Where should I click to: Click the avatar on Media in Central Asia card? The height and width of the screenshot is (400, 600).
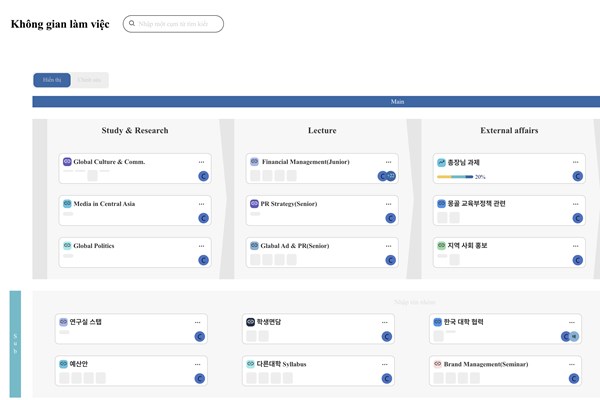[x=203, y=218]
